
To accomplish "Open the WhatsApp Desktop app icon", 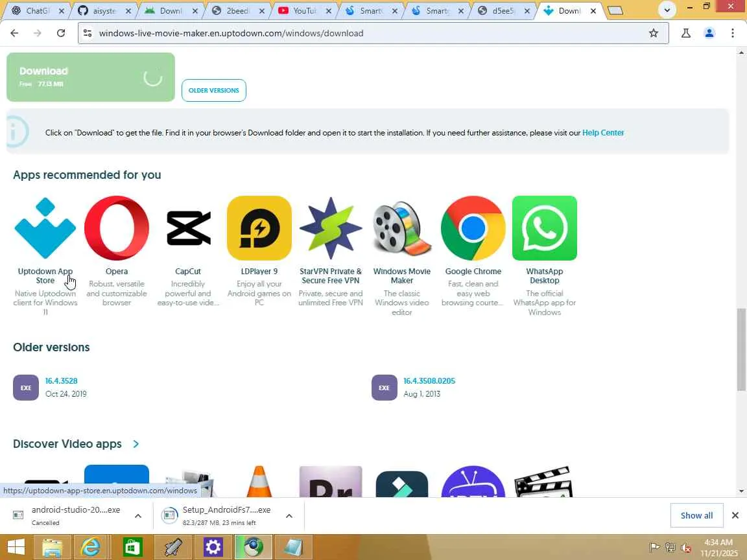I will click(545, 228).
